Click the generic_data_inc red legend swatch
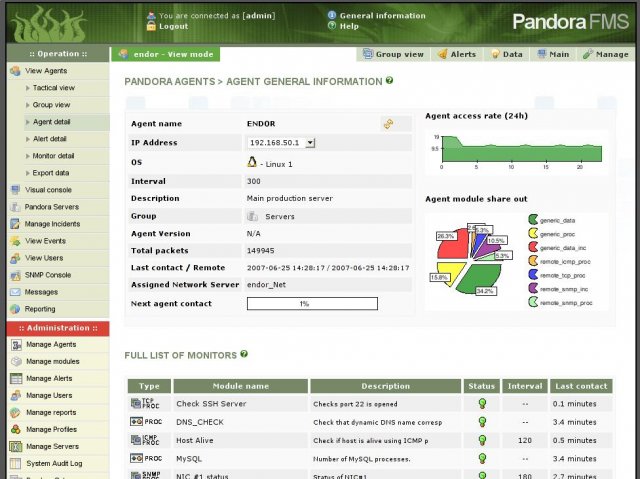Image resolution: width=640 pixels, height=479 pixels. coord(533,247)
